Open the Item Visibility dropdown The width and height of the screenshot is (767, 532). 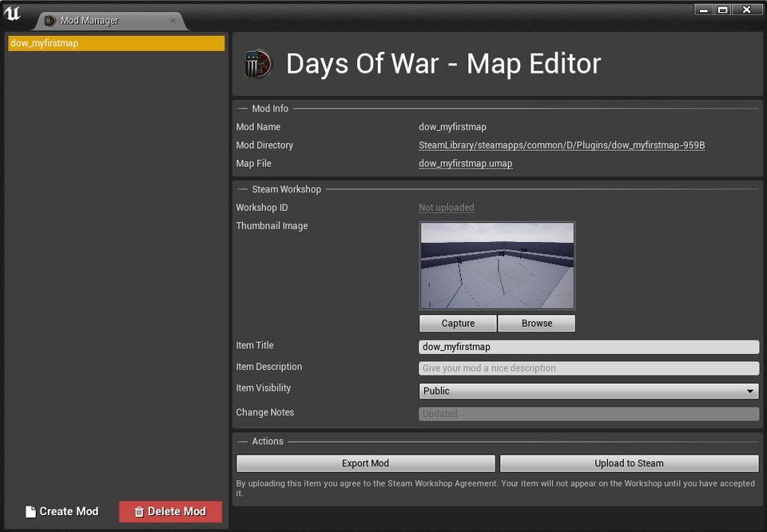pyautogui.click(x=589, y=391)
